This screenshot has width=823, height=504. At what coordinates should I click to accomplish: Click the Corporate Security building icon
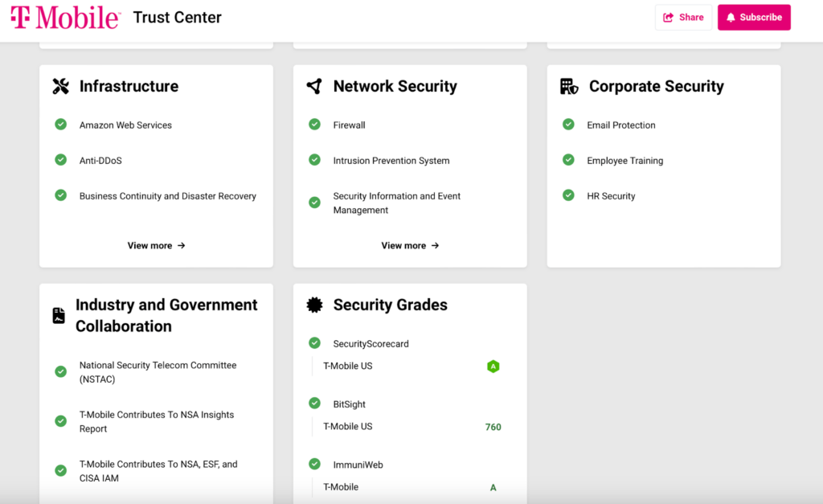coord(569,87)
